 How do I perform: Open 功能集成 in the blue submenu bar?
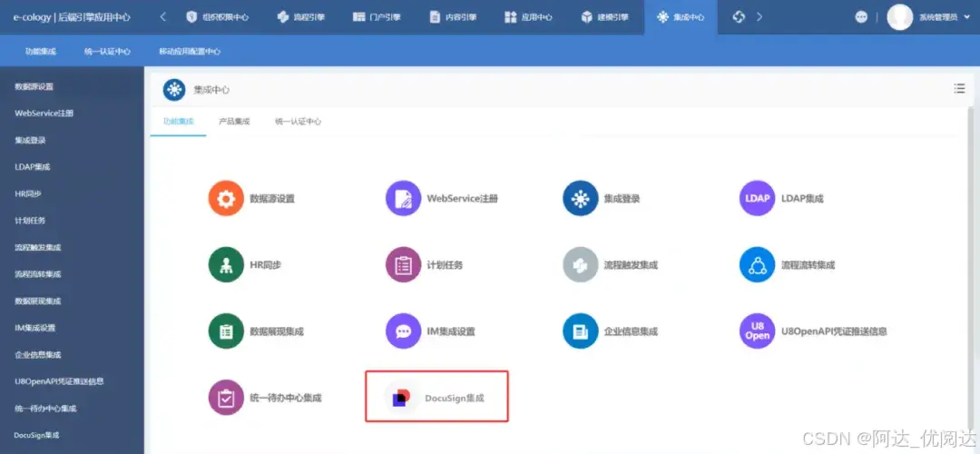41,51
